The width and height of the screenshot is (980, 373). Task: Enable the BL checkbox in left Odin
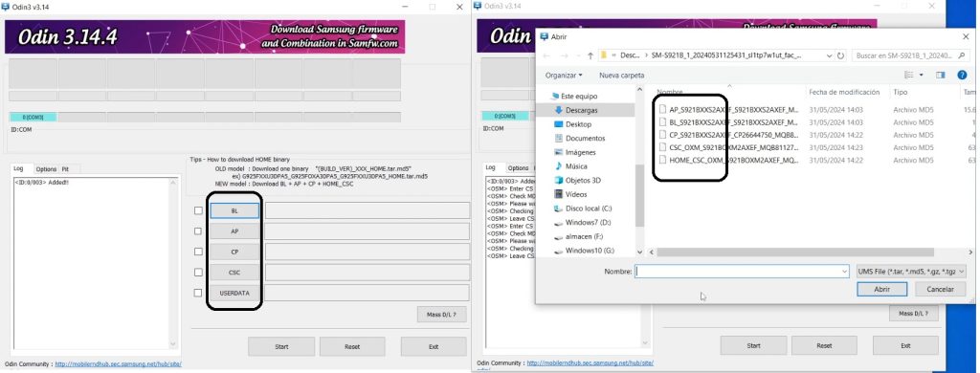pos(198,211)
